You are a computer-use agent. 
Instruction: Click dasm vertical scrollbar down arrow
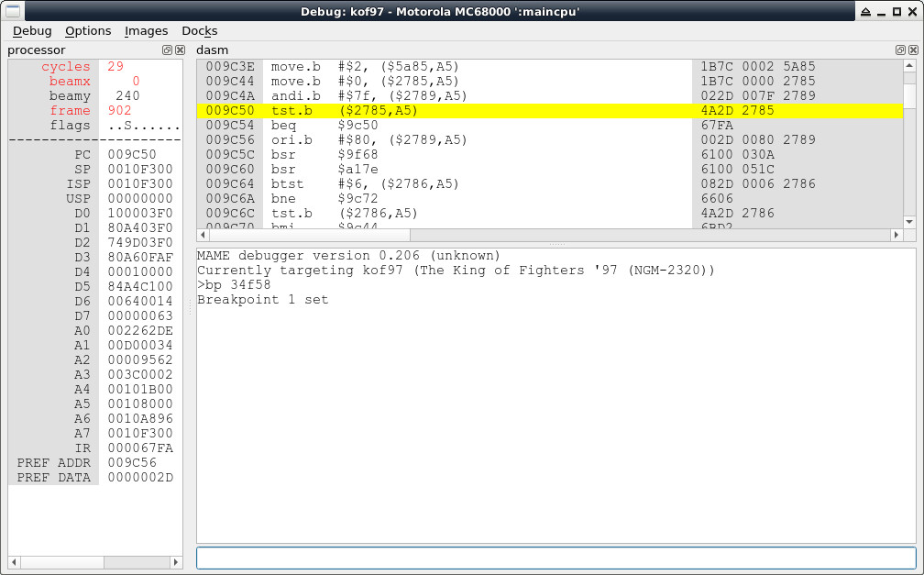pos(909,222)
